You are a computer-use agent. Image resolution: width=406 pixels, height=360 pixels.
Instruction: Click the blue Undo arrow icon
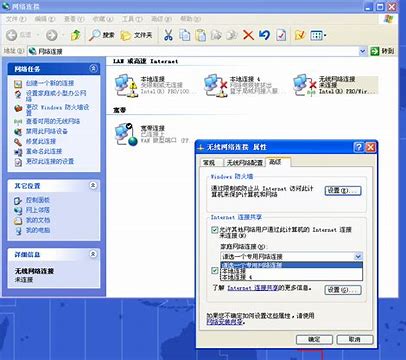tap(264, 35)
